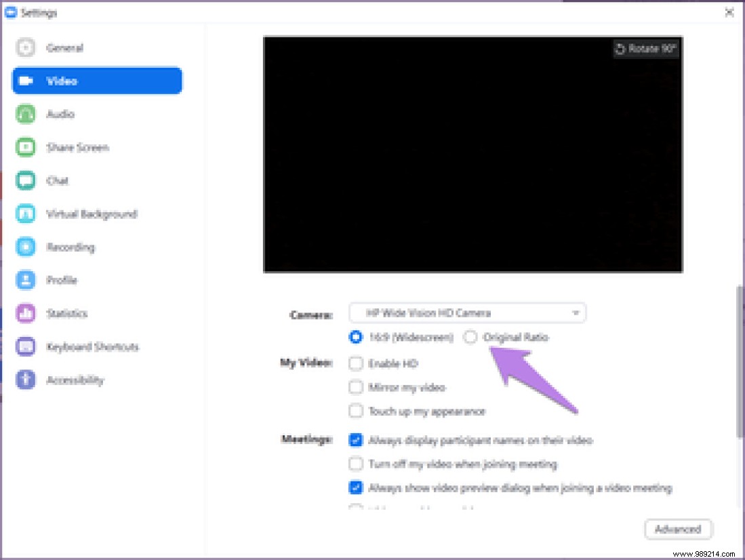Image resolution: width=745 pixels, height=560 pixels.
Task: Uncheck turn off my video when joining meeting
Action: click(x=356, y=464)
